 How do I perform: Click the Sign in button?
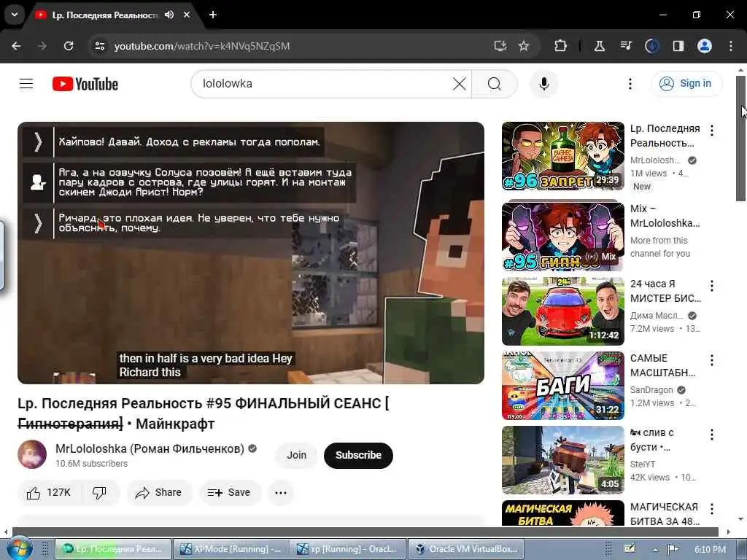click(x=686, y=83)
